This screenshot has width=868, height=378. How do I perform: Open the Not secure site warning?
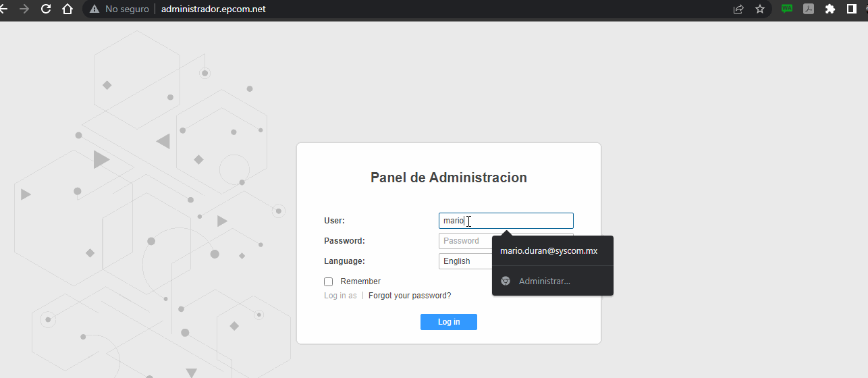(x=119, y=9)
